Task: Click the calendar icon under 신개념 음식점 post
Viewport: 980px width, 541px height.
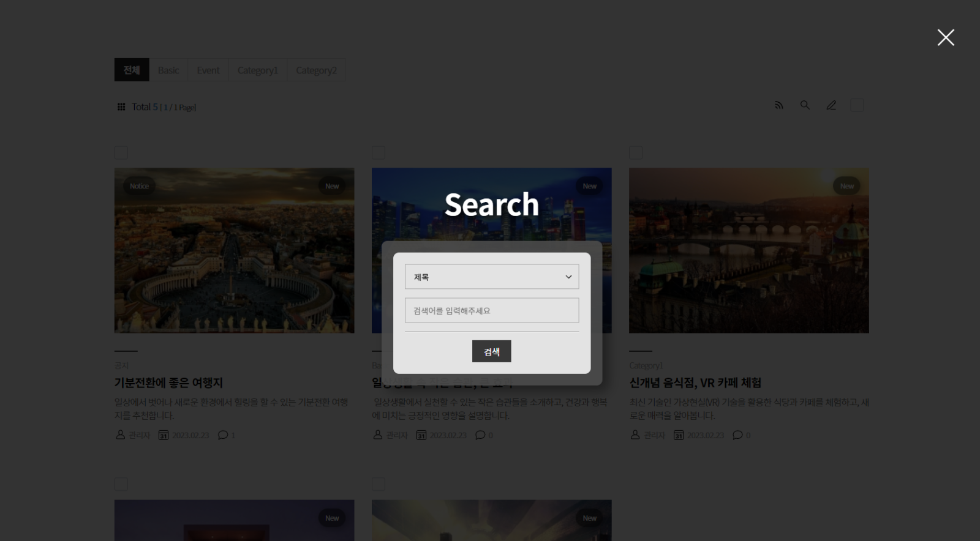Action: [x=678, y=435]
